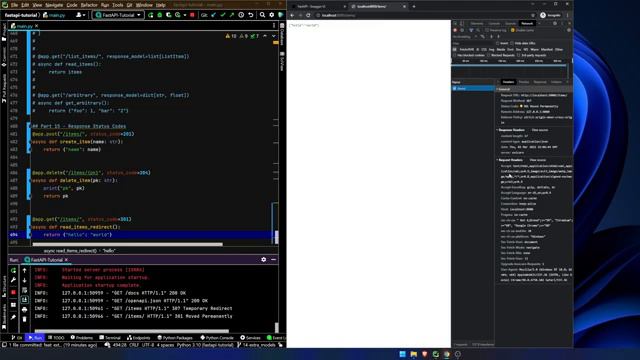This screenshot has height=360, width=640.
Task: Open the Endpoints tool window
Action: click(x=139, y=338)
